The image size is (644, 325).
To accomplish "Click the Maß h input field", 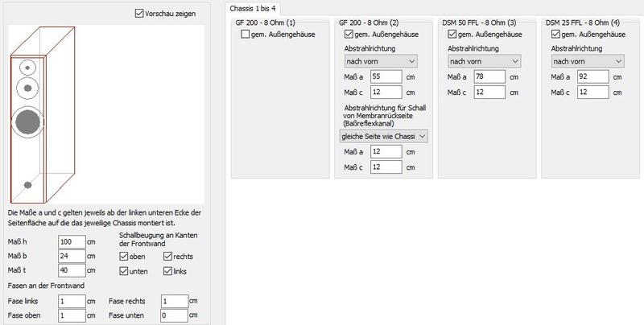I will point(72,241).
